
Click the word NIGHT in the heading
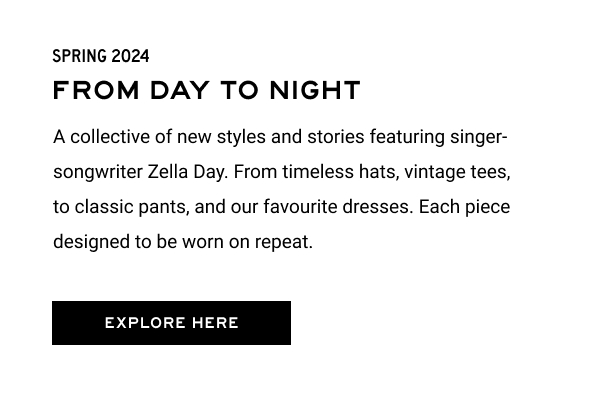(315, 90)
